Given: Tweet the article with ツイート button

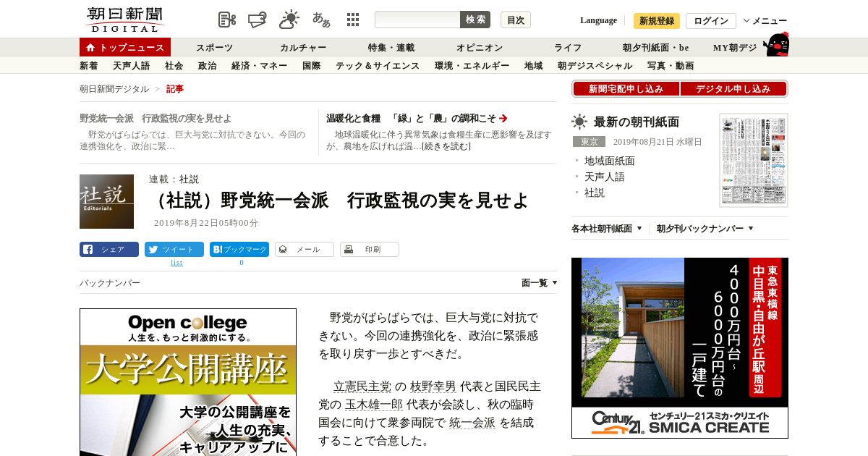Looking at the screenshot, I should pos(174,249).
